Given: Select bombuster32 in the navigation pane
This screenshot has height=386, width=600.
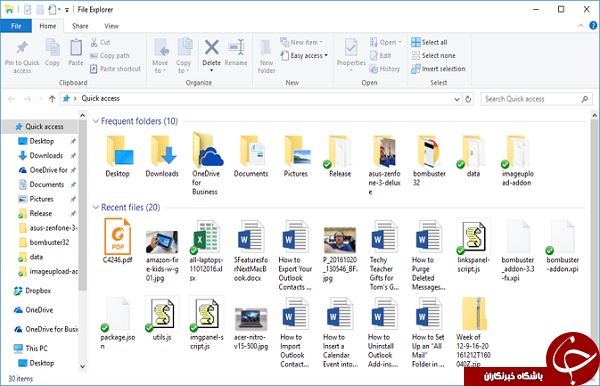Looking at the screenshot, I should coord(49,243).
